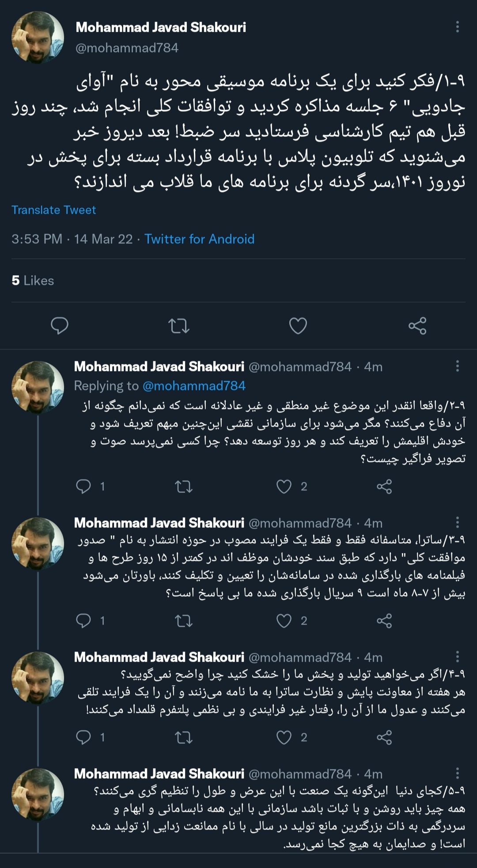Like the main tweet
The image size is (477, 868).
point(298,326)
